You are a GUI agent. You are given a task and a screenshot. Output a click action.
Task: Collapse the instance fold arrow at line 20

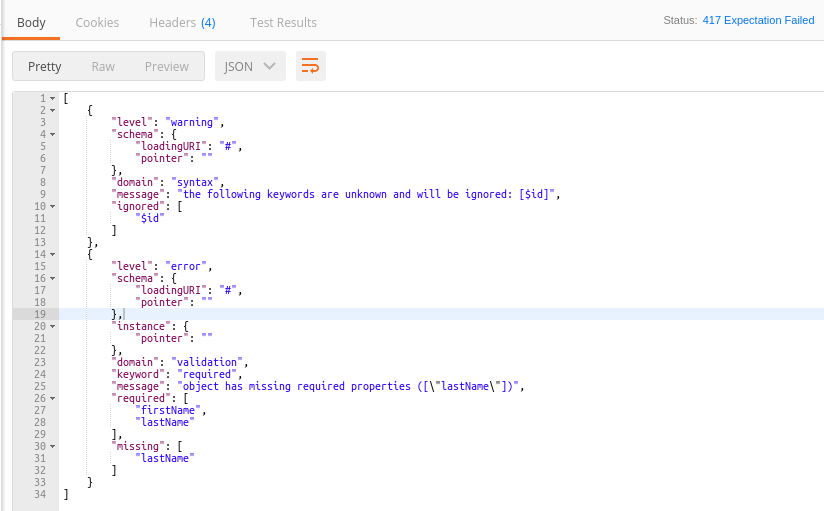tap(53, 326)
